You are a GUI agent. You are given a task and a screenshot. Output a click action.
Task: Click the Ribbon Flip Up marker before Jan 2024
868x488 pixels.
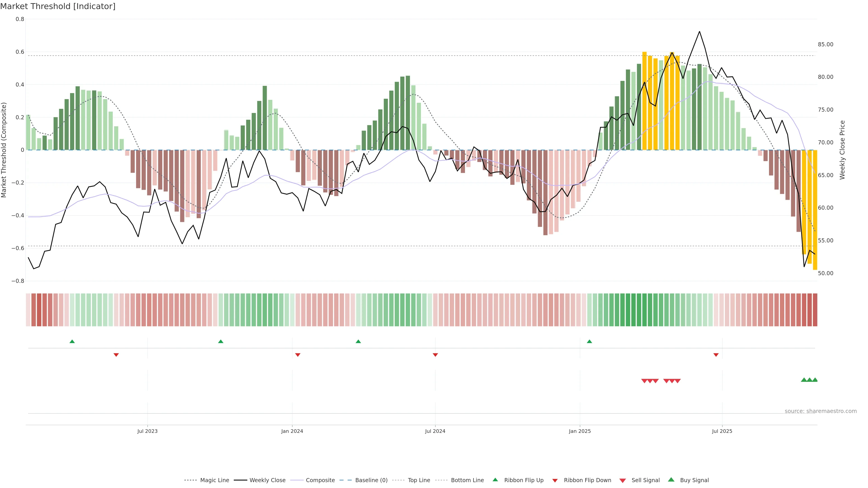pyautogui.click(x=221, y=342)
